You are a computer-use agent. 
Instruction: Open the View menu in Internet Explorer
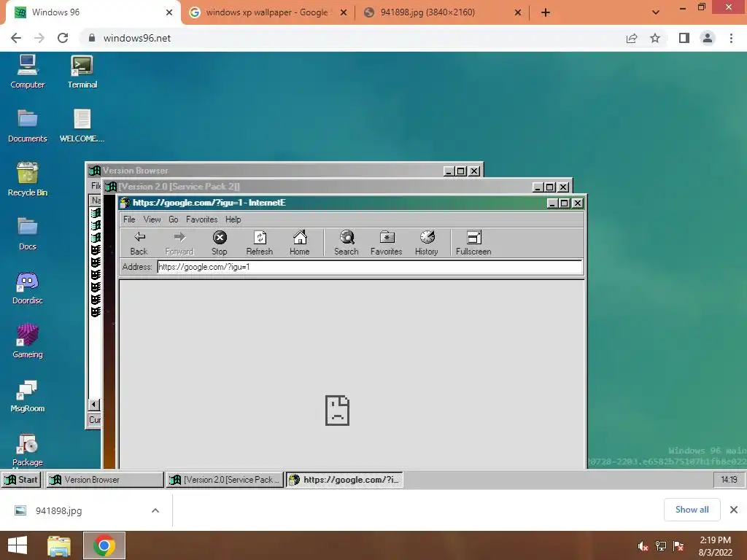(x=152, y=219)
